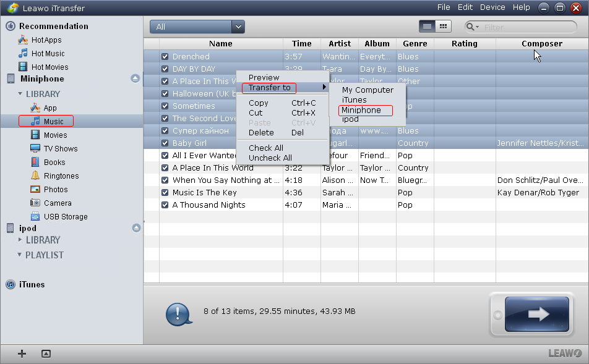Screen dimensions: 589x364
Task: Open TV Shows library
Action: [x=54, y=148]
